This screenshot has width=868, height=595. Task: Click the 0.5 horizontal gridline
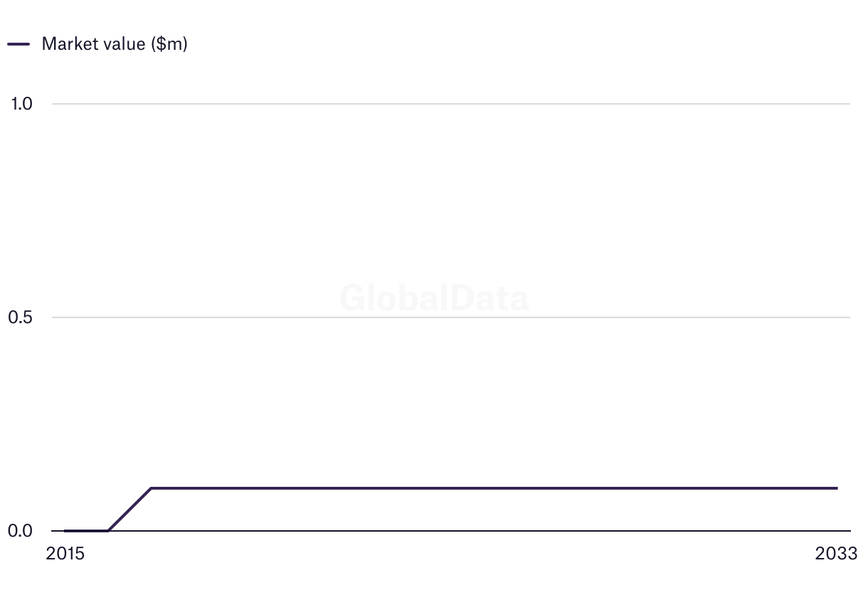[x=451, y=317]
